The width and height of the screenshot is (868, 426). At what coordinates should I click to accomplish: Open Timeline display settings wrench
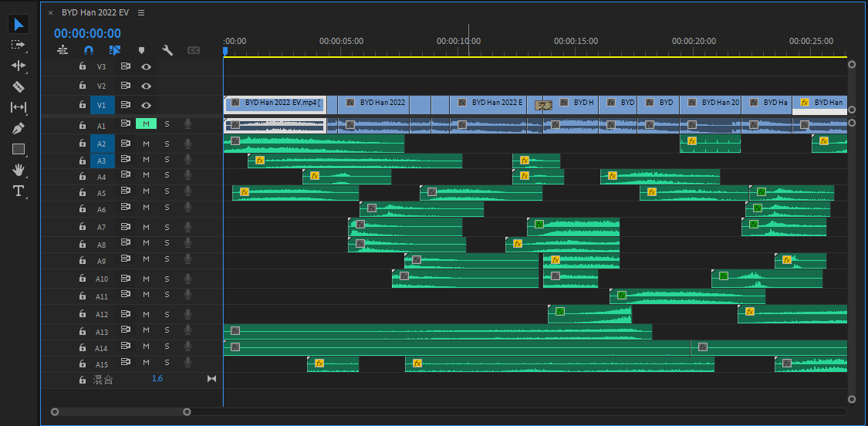[167, 50]
